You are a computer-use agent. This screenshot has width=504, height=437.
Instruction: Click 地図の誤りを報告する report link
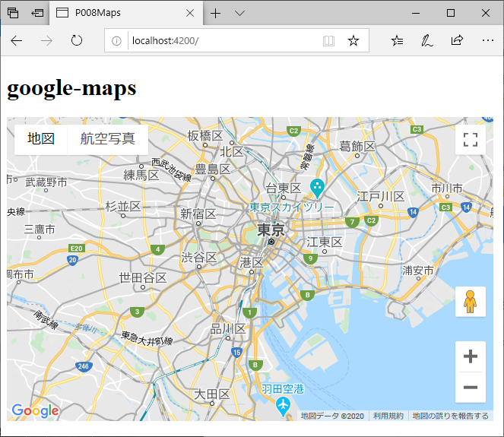click(x=450, y=416)
